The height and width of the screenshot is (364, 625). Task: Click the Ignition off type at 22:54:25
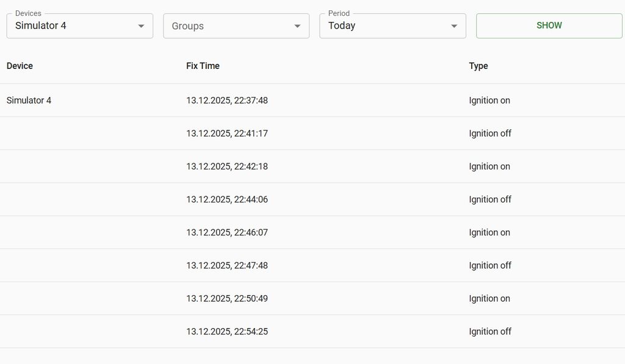tap(490, 331)
